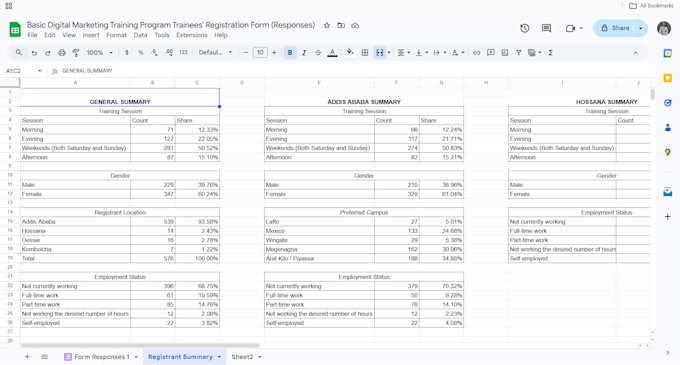Open the functions sigma menu
This screenshot has height=365, width=680.
pyautogui.click(x=550, y=52)
